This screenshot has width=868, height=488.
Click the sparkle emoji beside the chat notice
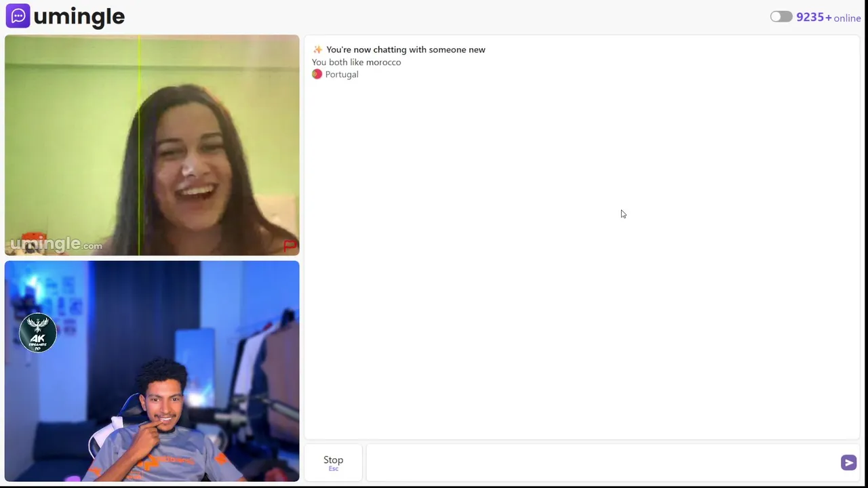(317, 49)
